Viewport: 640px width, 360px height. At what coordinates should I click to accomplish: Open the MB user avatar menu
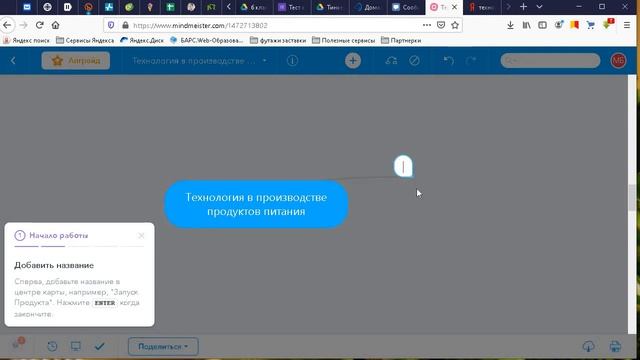pyautogui.click(x=618, y=60)
